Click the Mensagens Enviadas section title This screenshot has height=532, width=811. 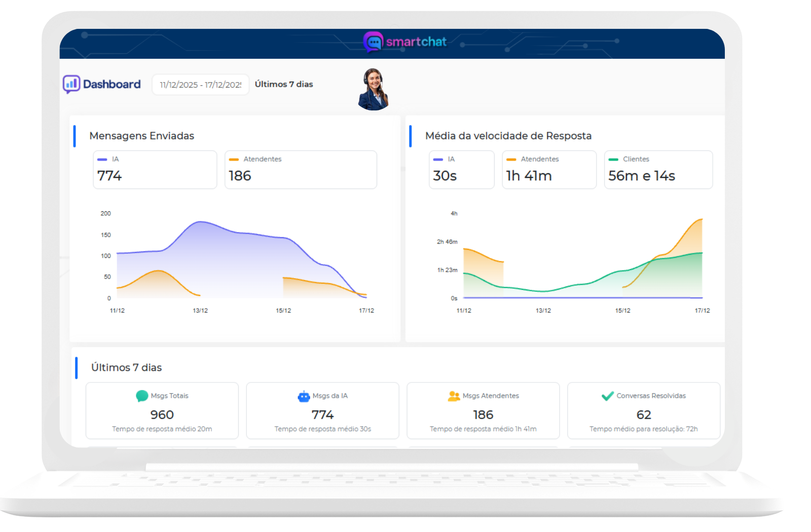pyautogui.click(x=142, y=136)
